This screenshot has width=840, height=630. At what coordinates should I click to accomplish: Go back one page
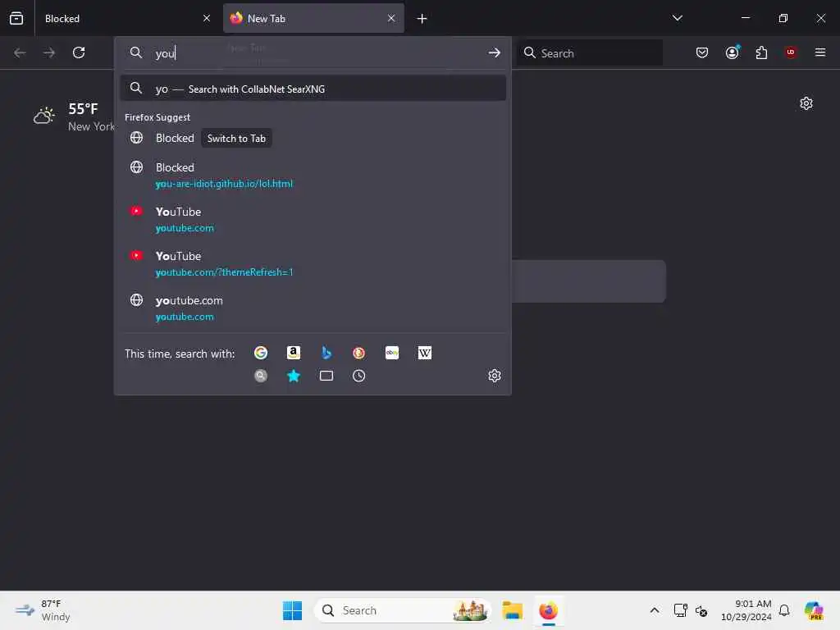[20, 52]
